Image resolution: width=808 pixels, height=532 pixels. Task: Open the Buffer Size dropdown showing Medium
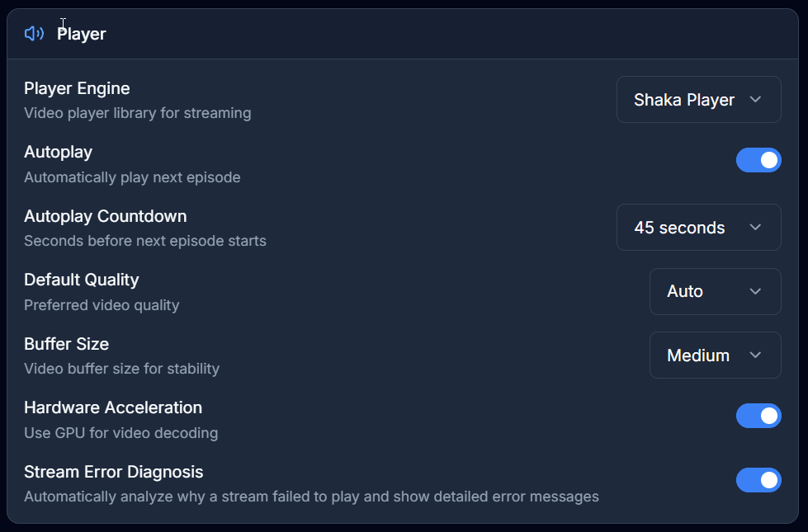click(715, 355)
